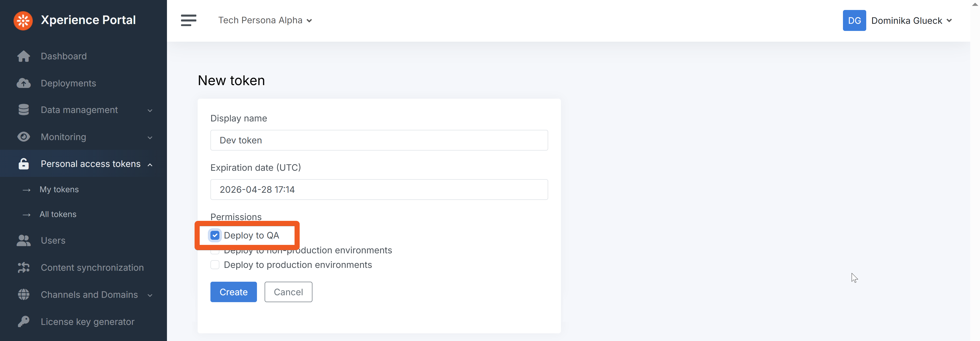The image size is (980, 341).
Task: Open the Dominika Glueck user menu
Action: (911, 20)
